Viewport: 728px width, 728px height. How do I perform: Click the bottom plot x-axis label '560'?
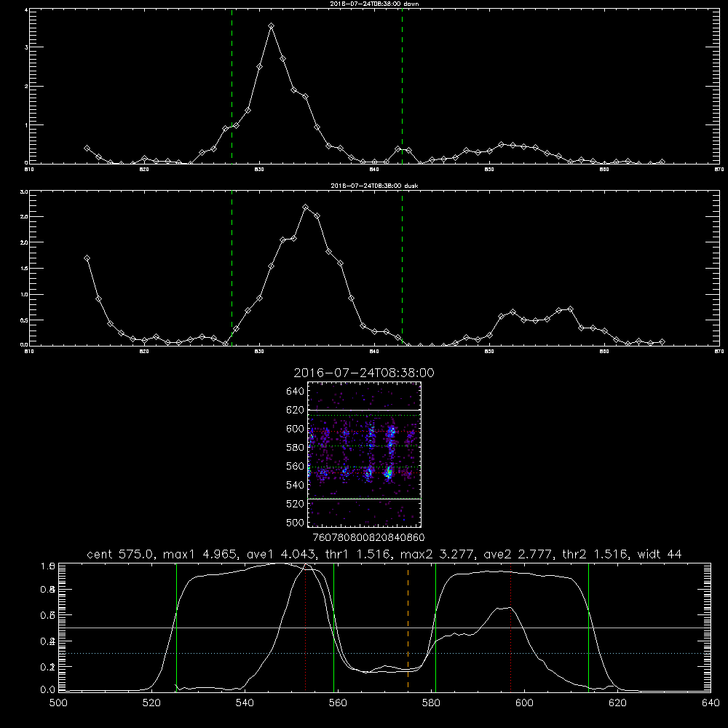pos(338,703)
